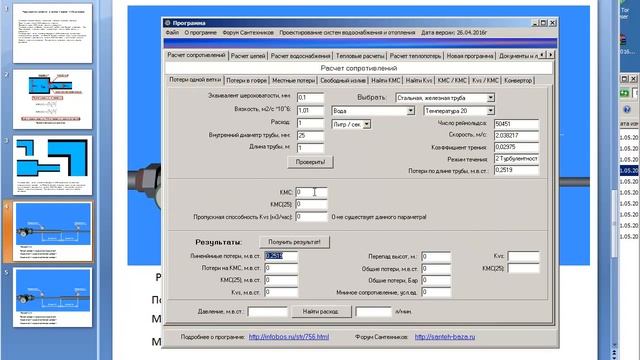Click the Коэффициент трения field

[516, 147]
